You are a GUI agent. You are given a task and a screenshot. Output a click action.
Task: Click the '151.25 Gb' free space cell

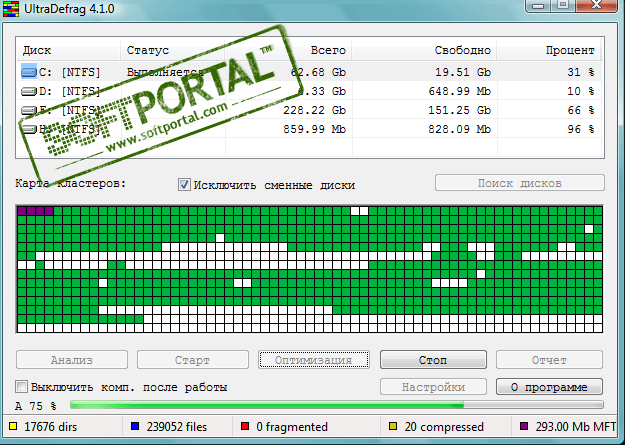pos(460,110)
